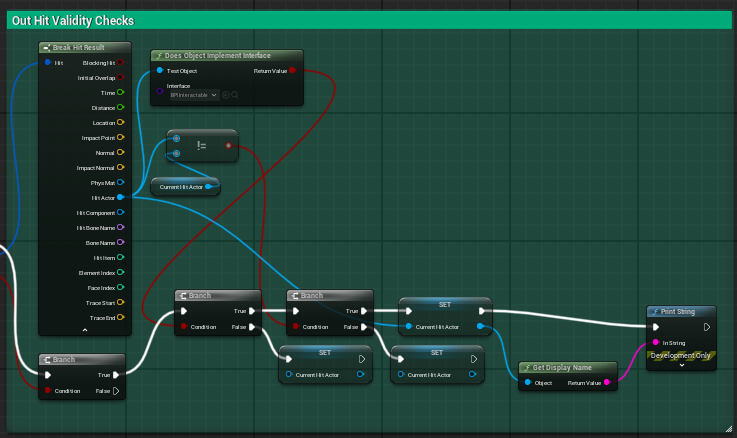Click True pin of Branch below Break Hit Result

116,375
